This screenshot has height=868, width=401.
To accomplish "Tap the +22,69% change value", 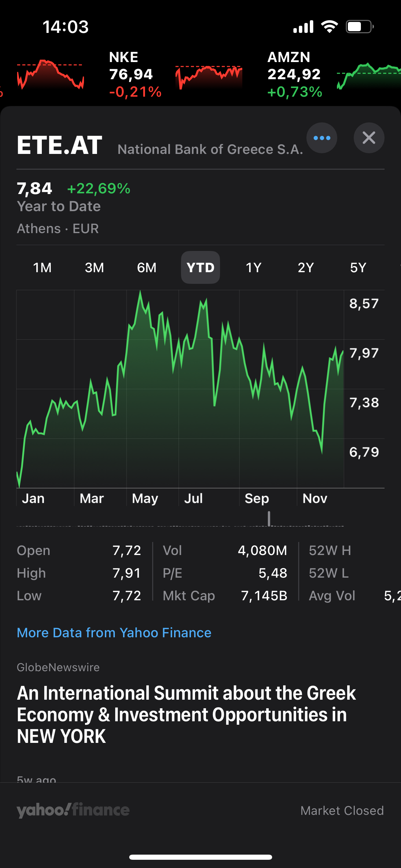I will [x=99, y=189].
